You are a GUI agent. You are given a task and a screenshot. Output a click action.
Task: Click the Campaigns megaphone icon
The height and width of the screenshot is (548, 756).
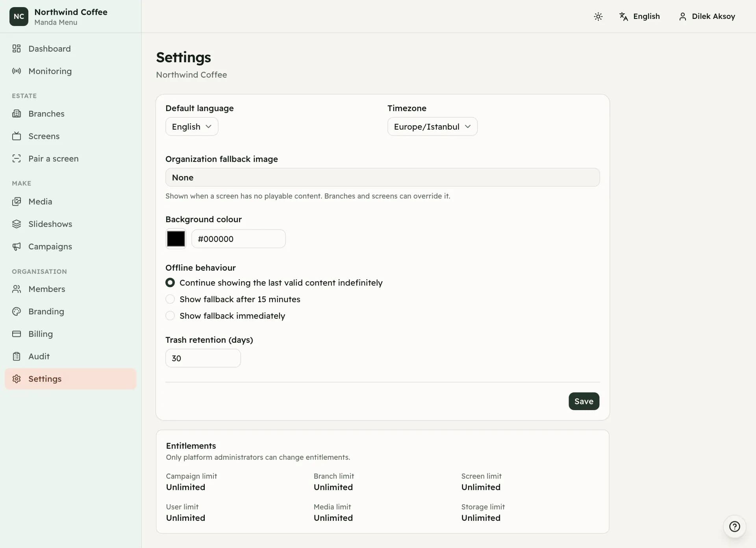[x=17, y=246]
